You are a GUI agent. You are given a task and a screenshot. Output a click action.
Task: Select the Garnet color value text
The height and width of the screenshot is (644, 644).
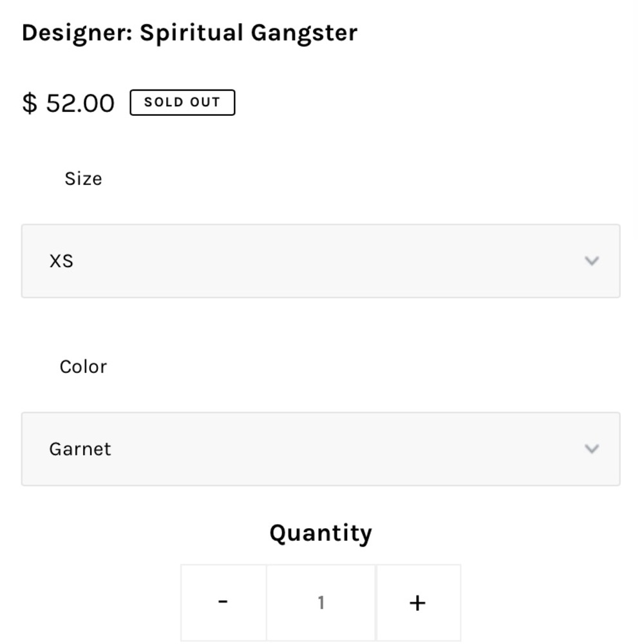click(80, 449)
